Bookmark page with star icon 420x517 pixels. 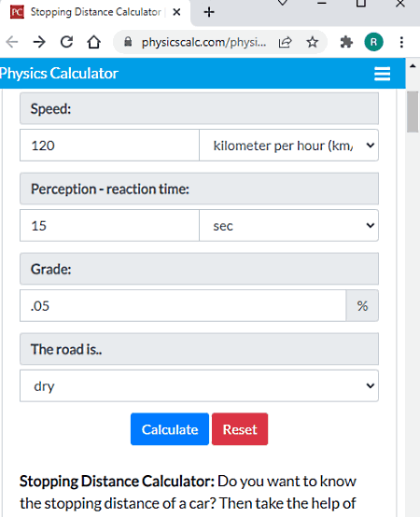(x=312, y=42)
